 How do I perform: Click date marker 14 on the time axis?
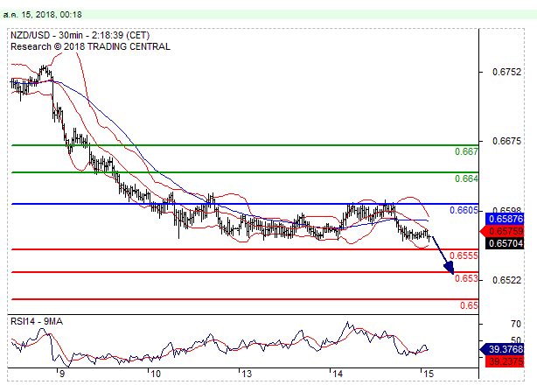click(338, 374)
